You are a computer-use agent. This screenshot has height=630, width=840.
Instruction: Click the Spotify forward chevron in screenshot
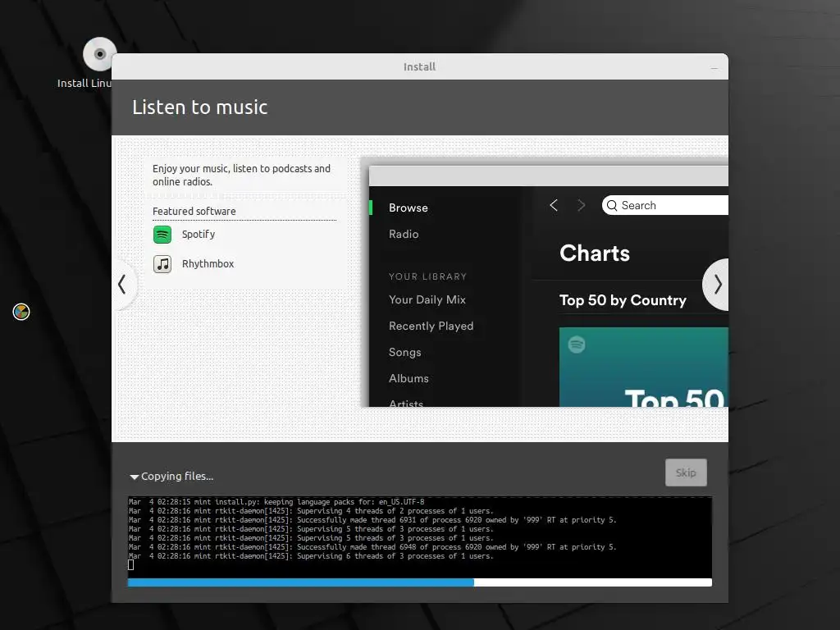click(x=582, y=205)
